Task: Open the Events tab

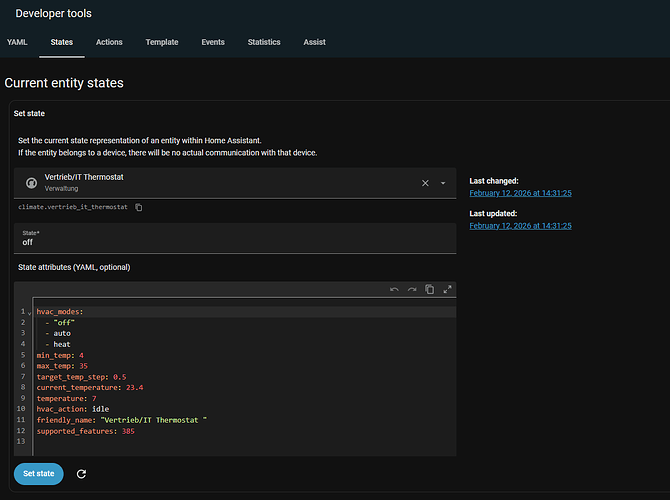Action: coord(213,42)
